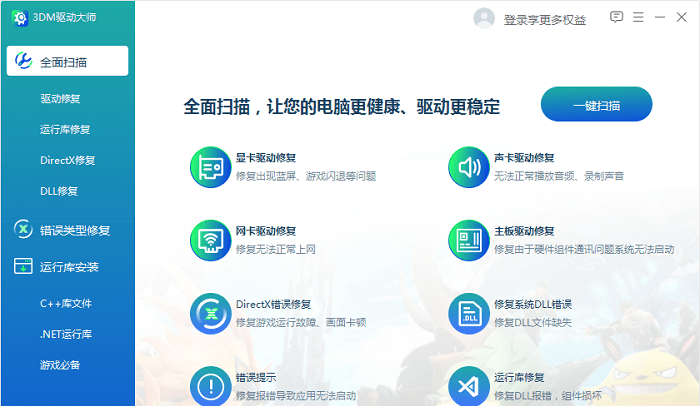
Task: Open the motherboard driver repair icon
Action: 468,239
